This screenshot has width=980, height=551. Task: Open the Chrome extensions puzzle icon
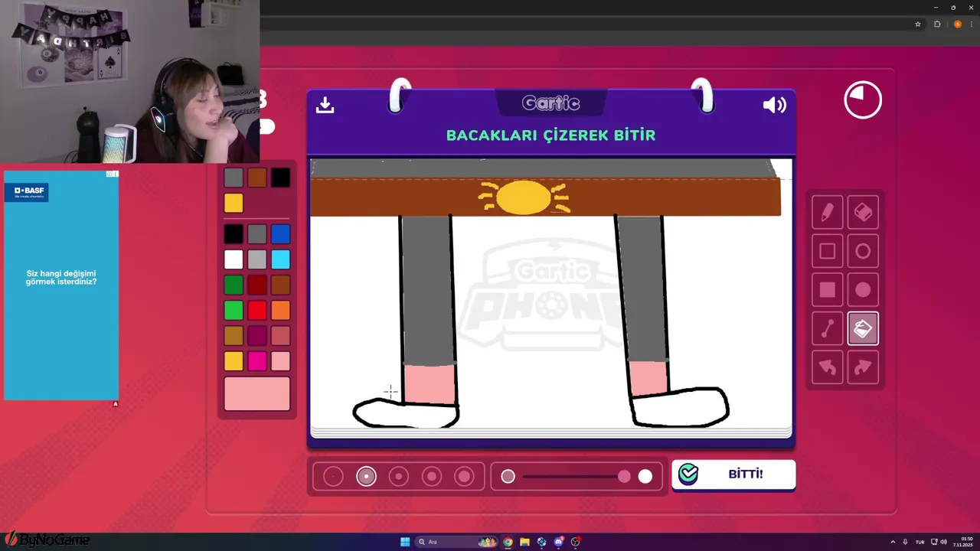[937, 24]
